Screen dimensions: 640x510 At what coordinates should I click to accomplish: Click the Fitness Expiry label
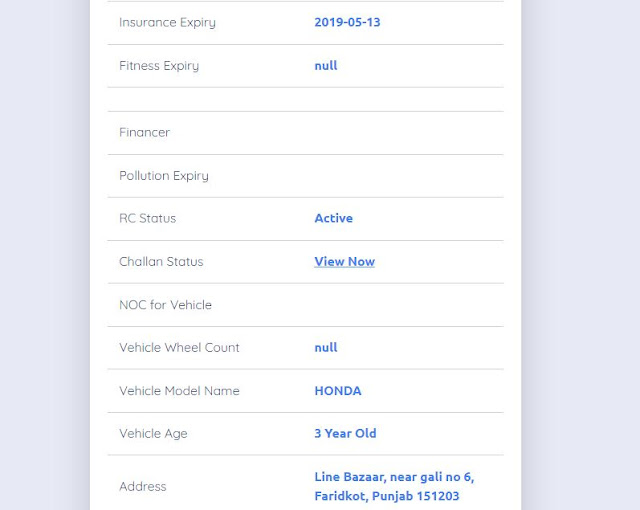click(x=159, y=66)
